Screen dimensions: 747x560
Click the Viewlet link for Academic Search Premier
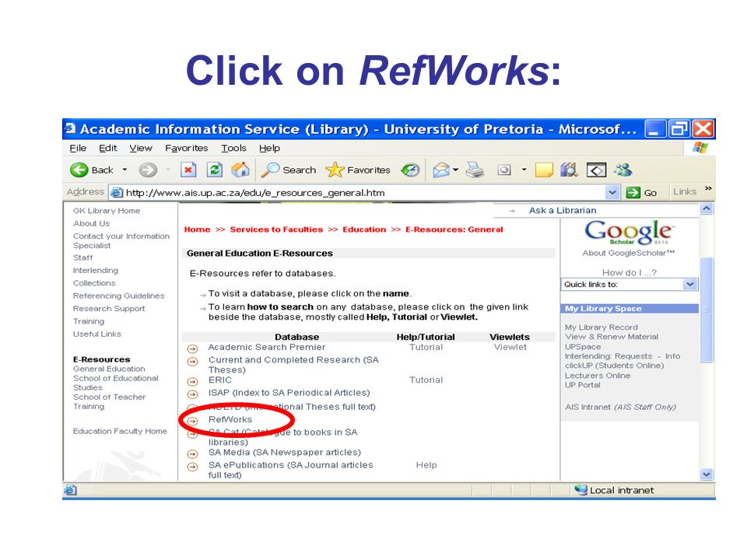click(510, 347)
